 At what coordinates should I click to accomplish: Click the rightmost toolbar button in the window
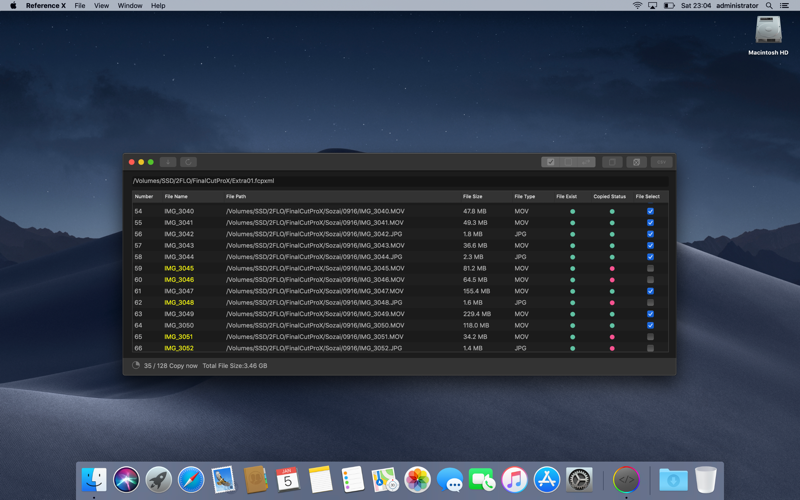(x=661, y=162)
